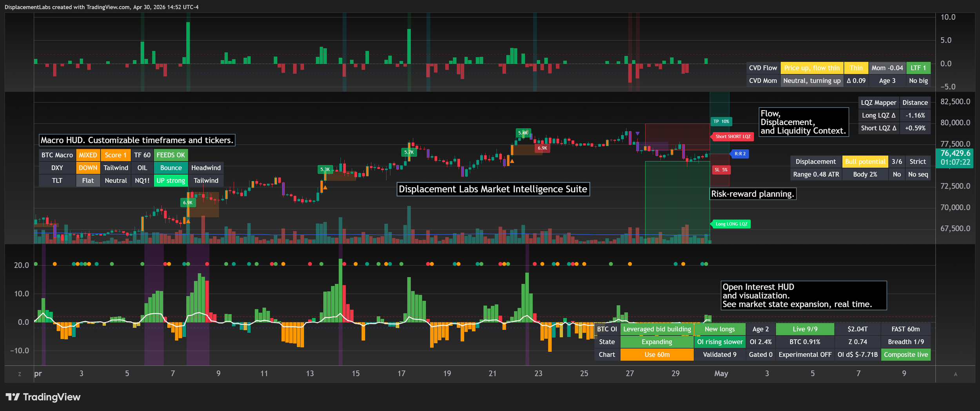The height and width of the screenshot is (411, 980).
Task: Click the 'Displacement Labs Market Intelligence Suite' title box
Action: (x=493, y=189)
